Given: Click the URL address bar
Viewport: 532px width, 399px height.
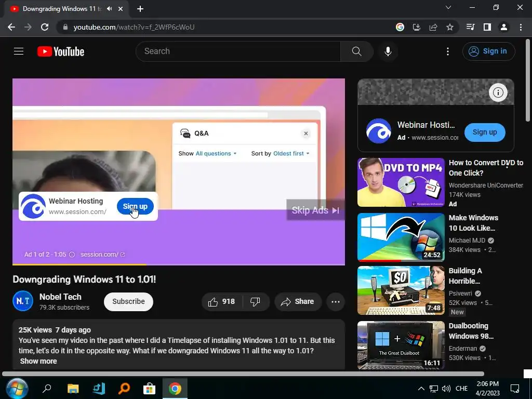Looking at the screenshot, I should tap(224, 27).
